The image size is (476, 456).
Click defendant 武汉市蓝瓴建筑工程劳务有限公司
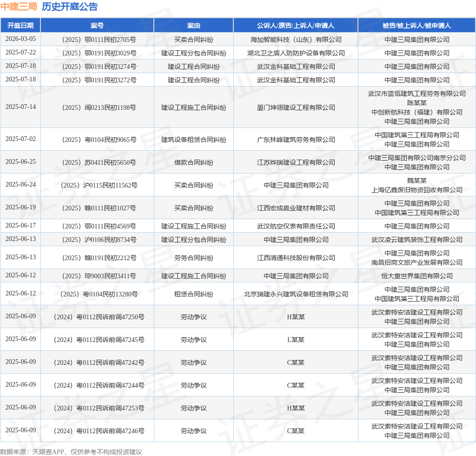[x=417, y=94]
